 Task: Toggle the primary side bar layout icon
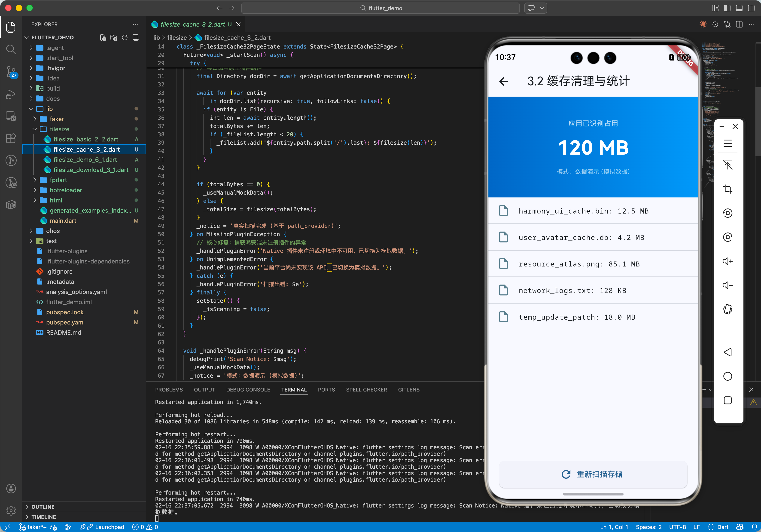(x=727, y=8)
